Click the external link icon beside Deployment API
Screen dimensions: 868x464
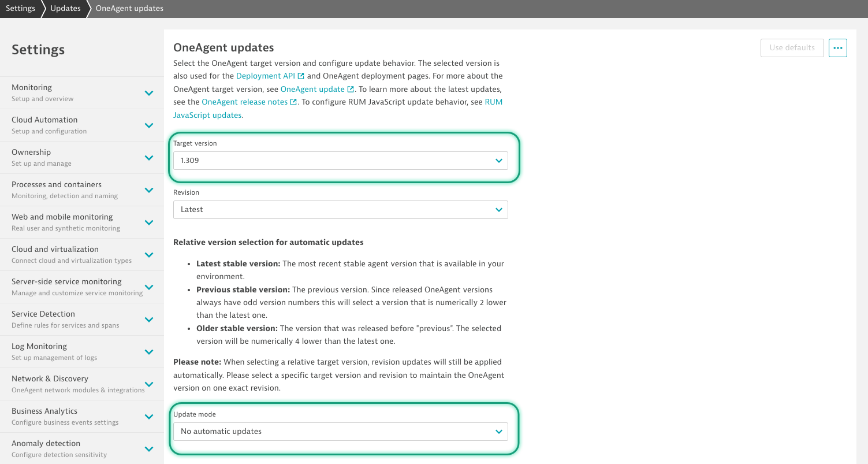tap(300, 75)
